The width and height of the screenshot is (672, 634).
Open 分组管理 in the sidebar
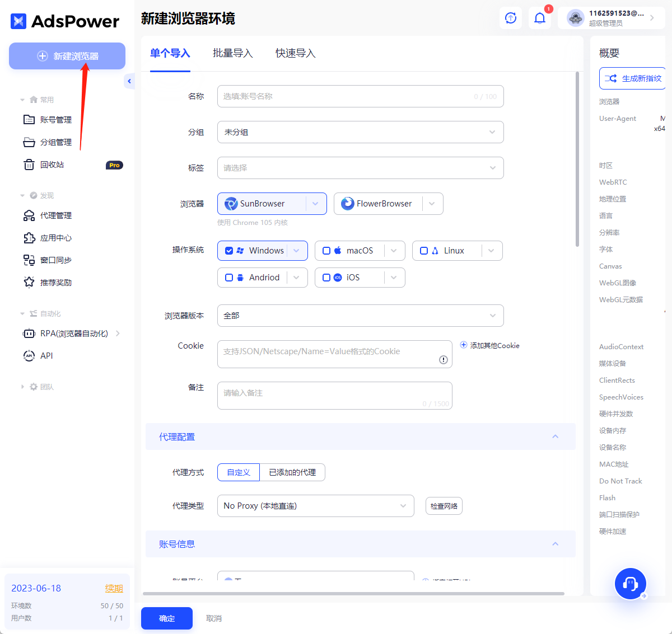pos(56,142)
